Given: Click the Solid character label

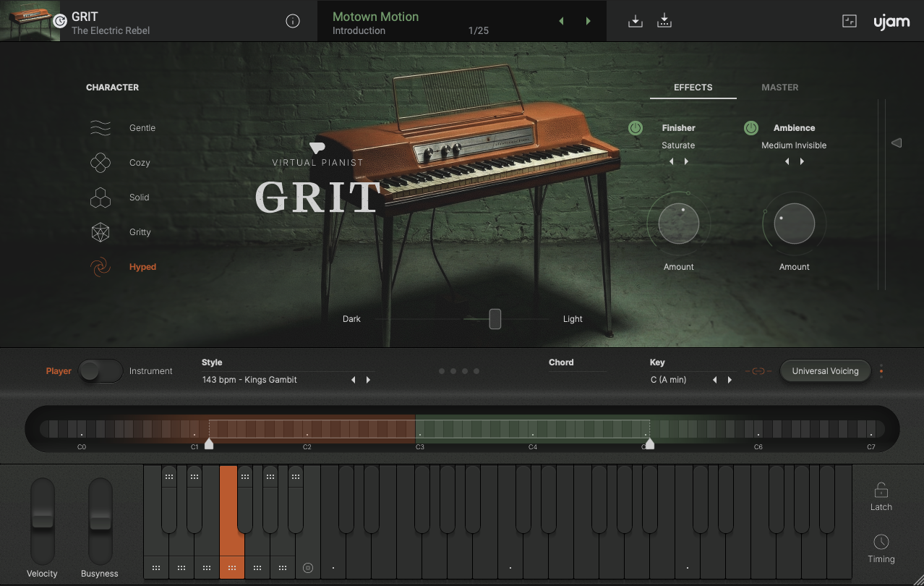Looking at the screenshot, I should coord(140,198).
